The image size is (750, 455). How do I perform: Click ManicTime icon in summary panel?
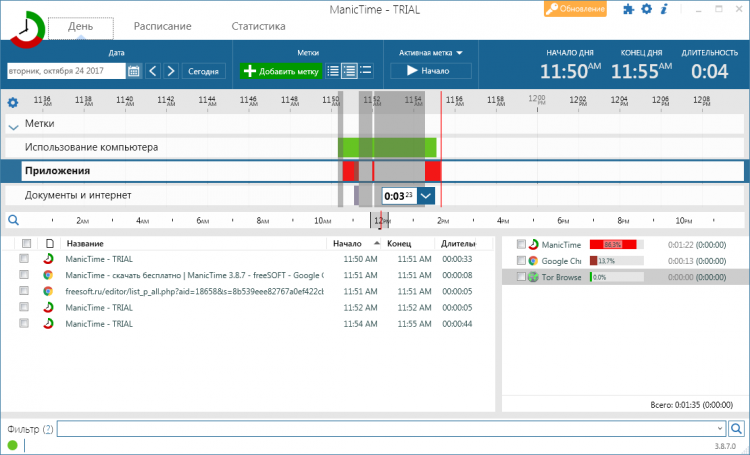pyautogui.click(x=533, y=244)
